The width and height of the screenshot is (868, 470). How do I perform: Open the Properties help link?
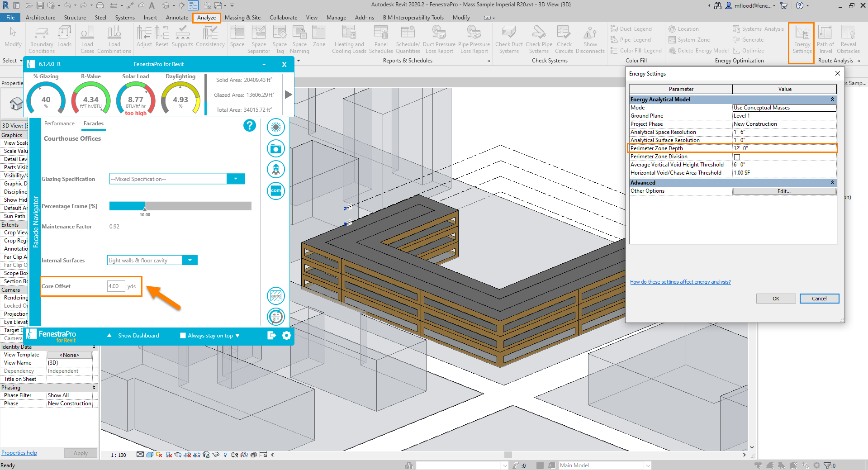point(19,453)
